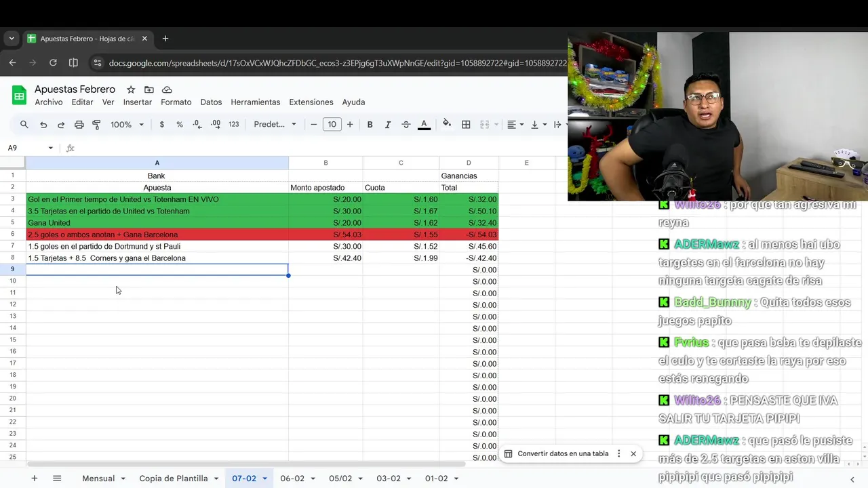Image resolution: width=868 pixels, height=488 pixels.
Task: Toggle bold formatting
Action: 370,125
